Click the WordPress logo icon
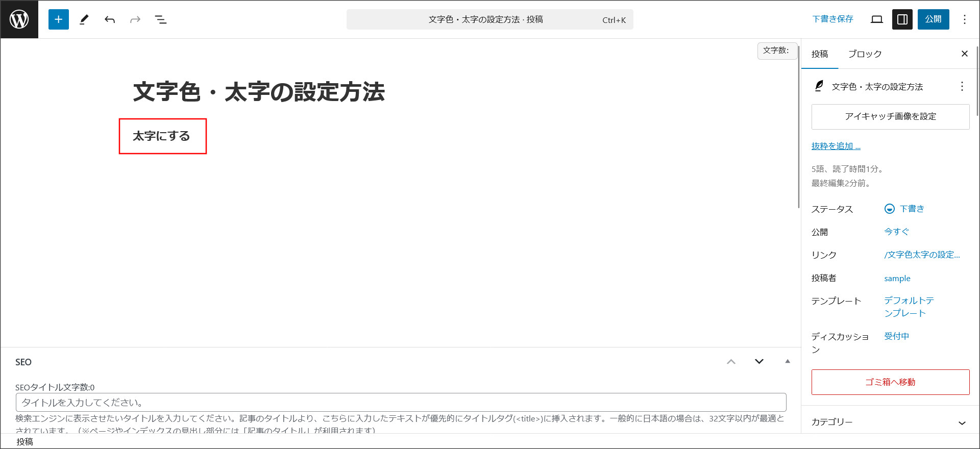Screen dimensions: 980x449 tap(19, 19)
